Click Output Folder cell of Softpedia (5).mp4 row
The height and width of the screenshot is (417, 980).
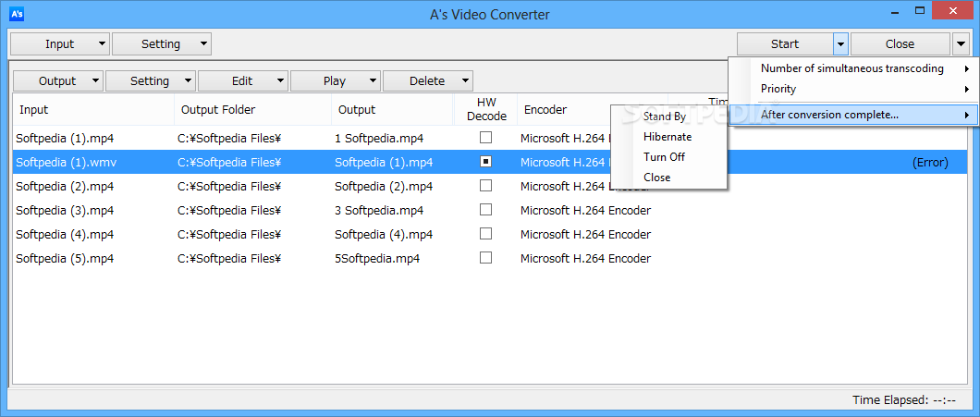229,258
